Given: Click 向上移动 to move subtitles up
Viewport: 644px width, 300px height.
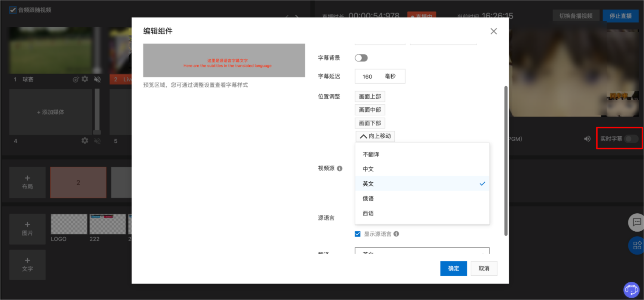Looking at the screenshot, I should 375,136.
